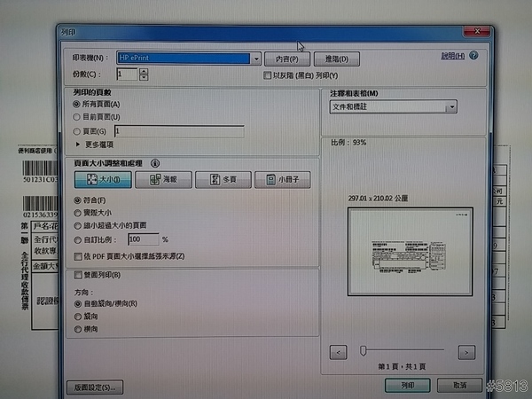
Task: Select the 海報 poster tab button
Action: [163, 179]
